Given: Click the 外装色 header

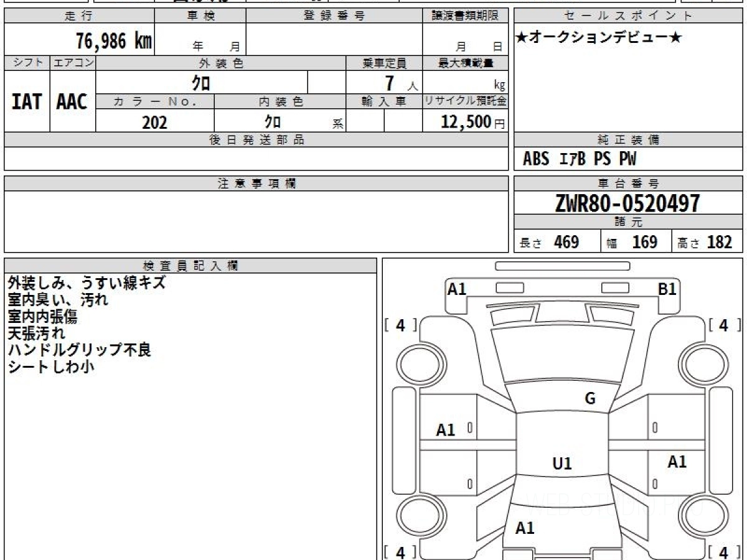Looking at the screenshot, I should [x=221, y=63].
